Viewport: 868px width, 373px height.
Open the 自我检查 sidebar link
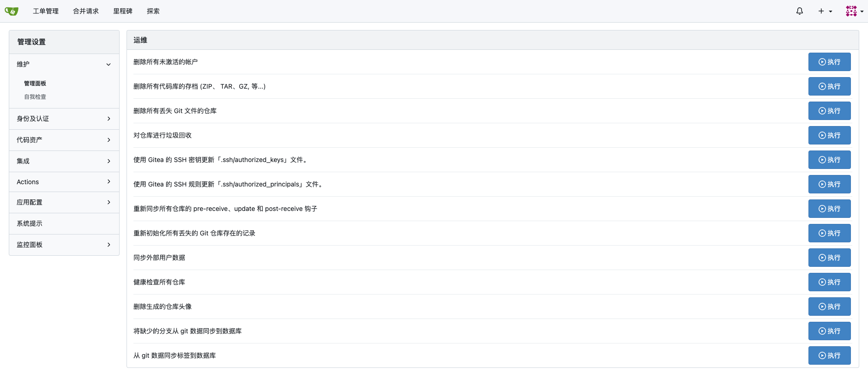pos(35,97)
